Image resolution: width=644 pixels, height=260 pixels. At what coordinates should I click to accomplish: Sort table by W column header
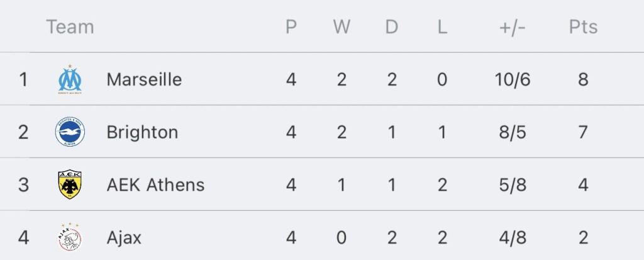click(x=341, y=26)
